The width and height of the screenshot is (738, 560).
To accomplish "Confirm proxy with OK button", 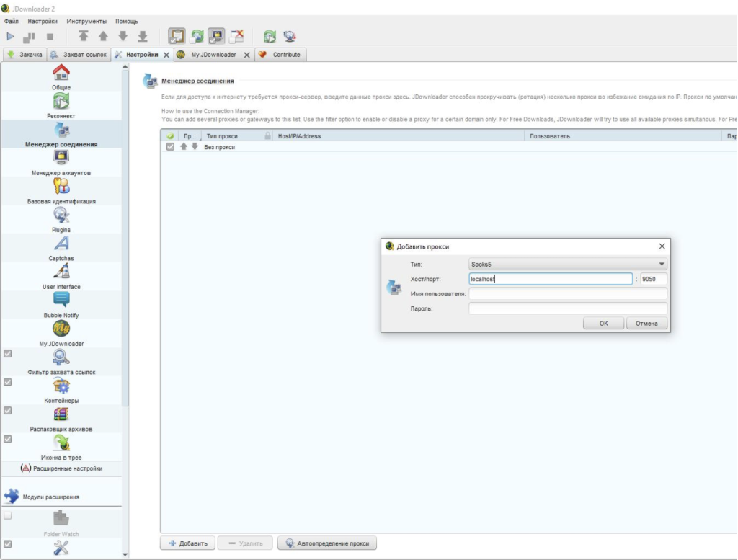I will (603, 324).
